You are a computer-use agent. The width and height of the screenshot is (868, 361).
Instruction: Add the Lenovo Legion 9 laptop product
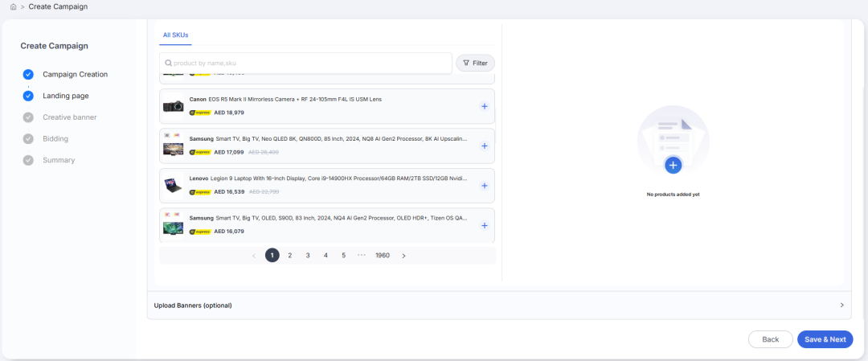(485, 186)
